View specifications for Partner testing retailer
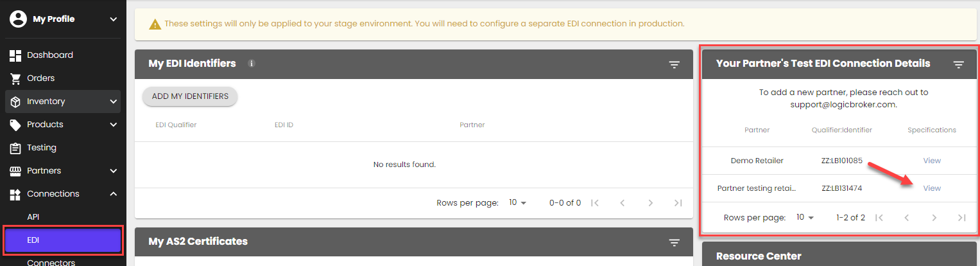The width and height of the screenshot is (980, 266). pyautogui.click(x=931, y=188)
